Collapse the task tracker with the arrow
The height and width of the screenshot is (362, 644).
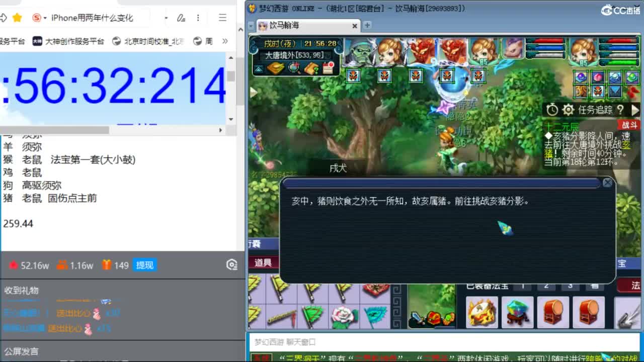coord(635,110)
